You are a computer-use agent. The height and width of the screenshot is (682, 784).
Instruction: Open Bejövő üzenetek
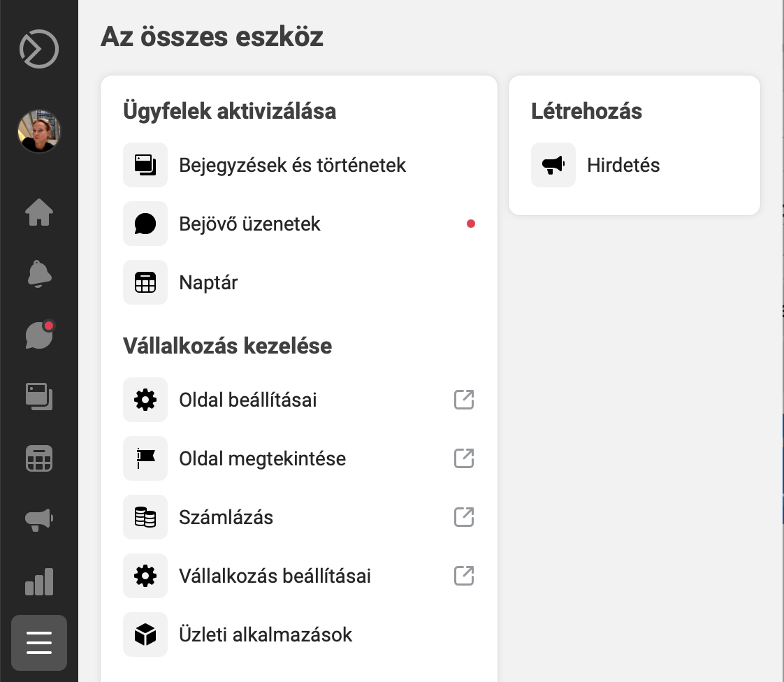[249, 224]
